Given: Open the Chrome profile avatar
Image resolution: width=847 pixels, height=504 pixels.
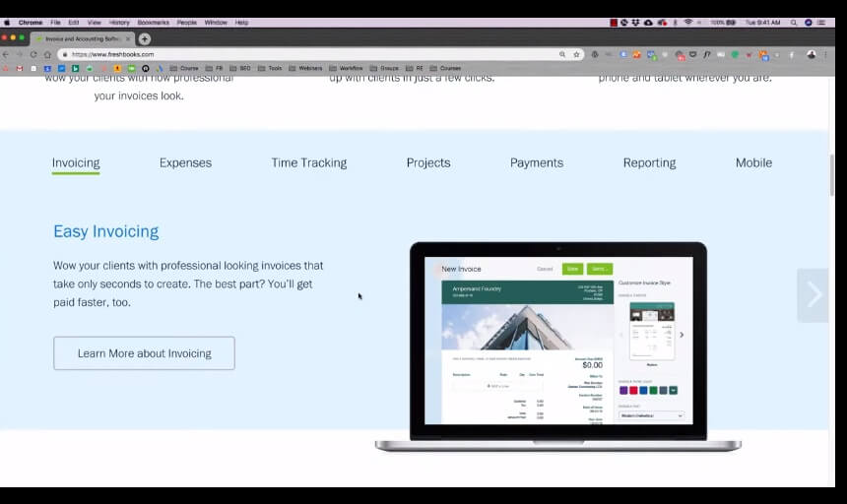Looking at the screenshot, I should 811,54.
